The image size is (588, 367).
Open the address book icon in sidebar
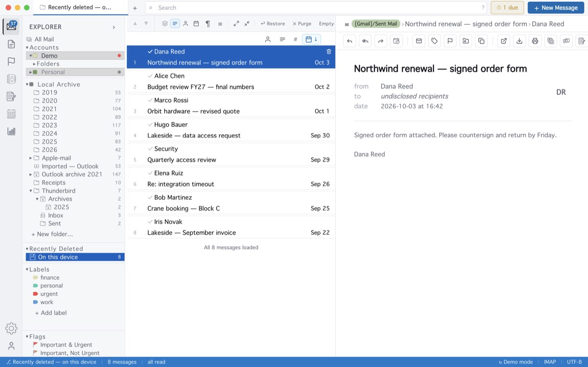11,79
